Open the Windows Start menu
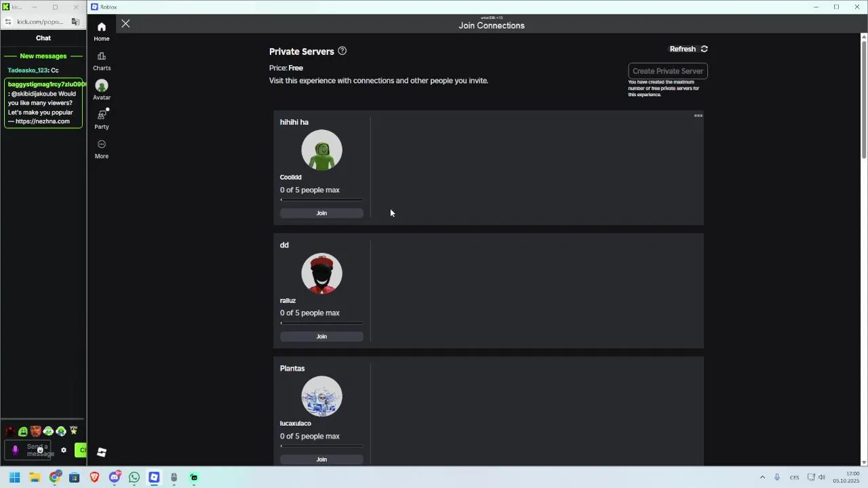Viewport: 868px width, 488px height. 14,478
